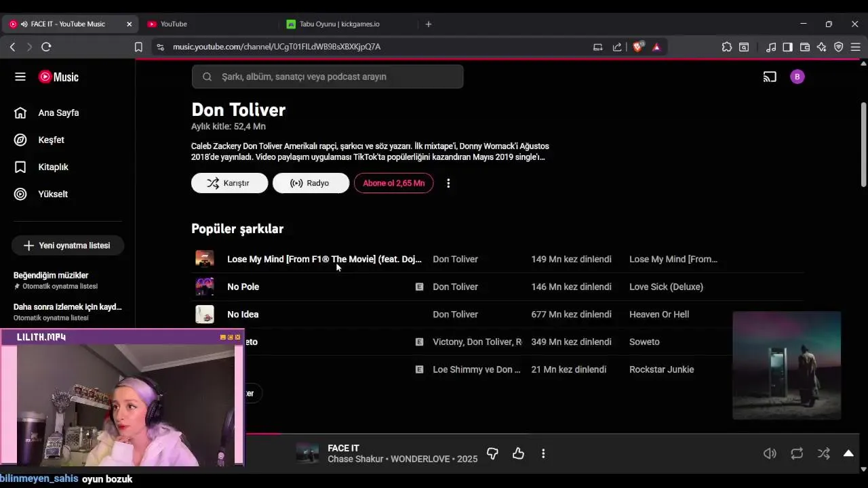Open site settings icon in the address bar
868x488 pixels.
(160, 47)
